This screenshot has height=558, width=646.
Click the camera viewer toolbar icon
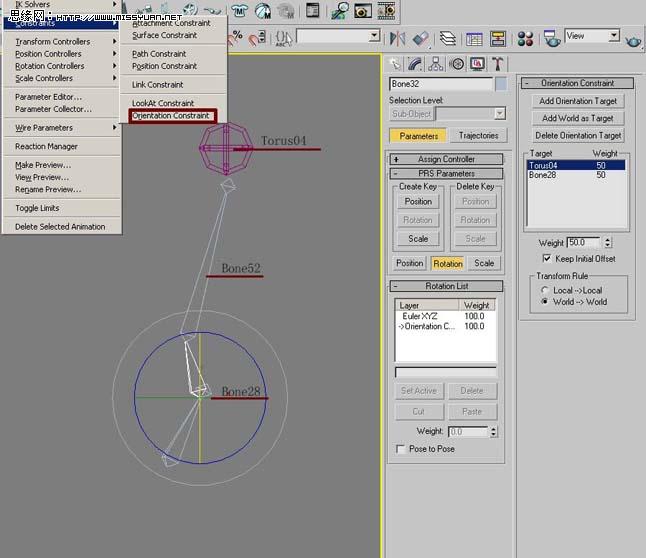[x=363, y=10]
